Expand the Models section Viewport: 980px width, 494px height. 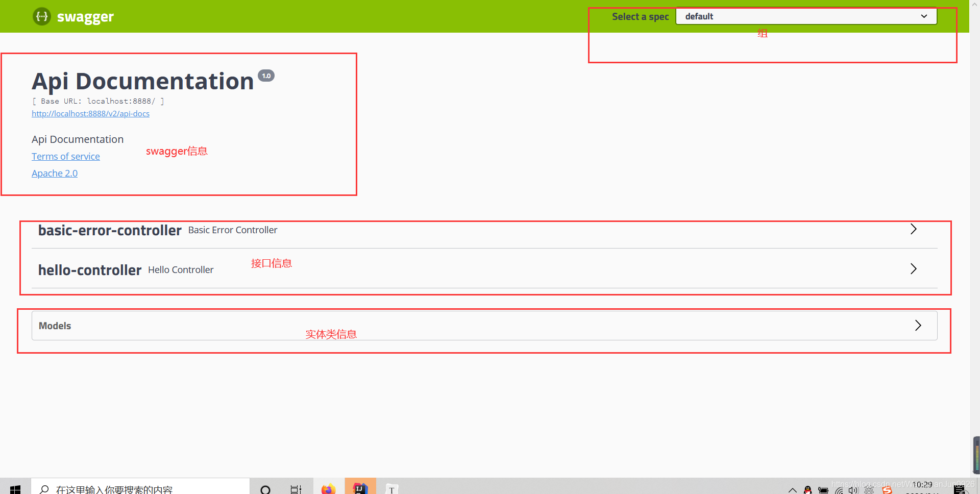pos(484,326)
